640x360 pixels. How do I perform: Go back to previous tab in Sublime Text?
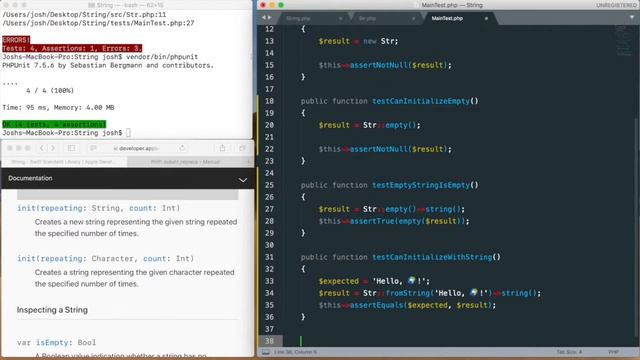point(264,18)
